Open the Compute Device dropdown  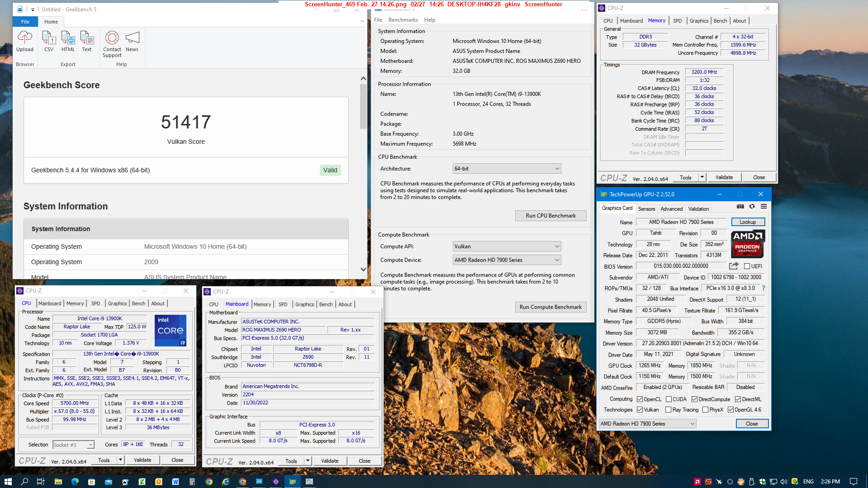(507, 260)
